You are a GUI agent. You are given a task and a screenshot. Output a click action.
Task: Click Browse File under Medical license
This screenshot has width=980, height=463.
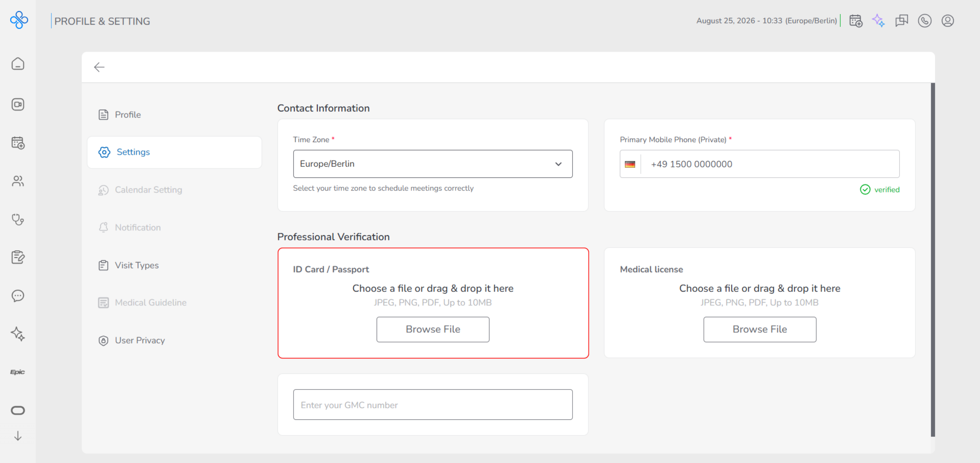[759, 329]
